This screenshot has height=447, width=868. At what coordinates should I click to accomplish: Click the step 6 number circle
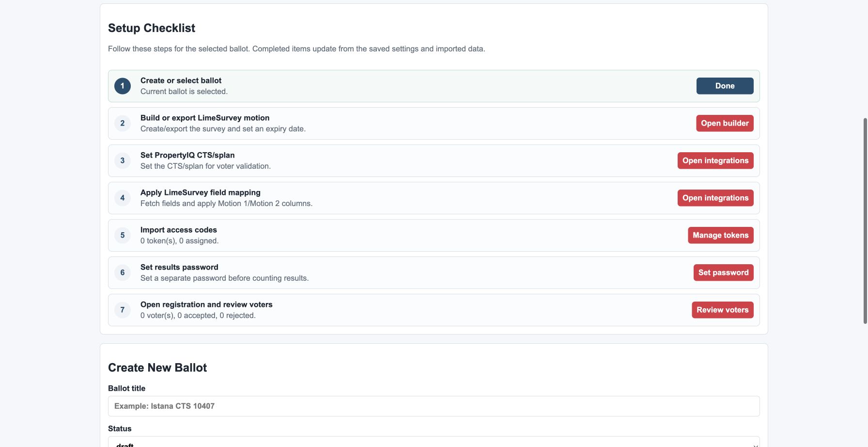(123, 272)
